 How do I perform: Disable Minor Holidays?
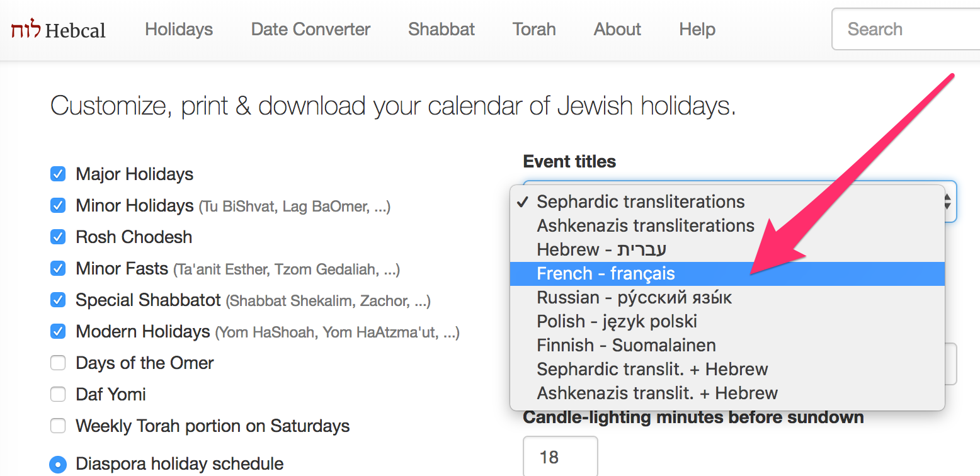(58, 205)
